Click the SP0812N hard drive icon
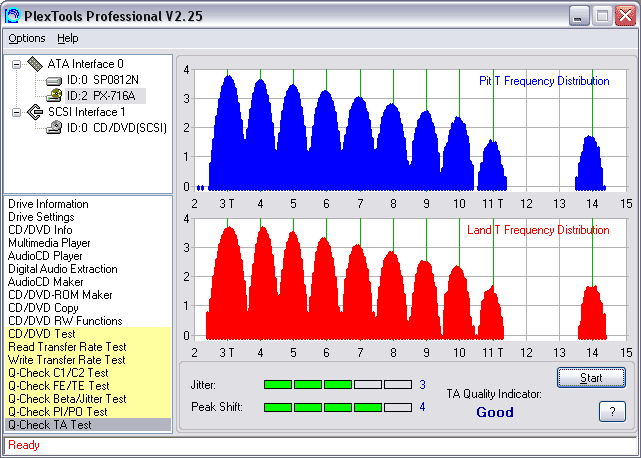This screenshot has width=641, height=458. point(54,80)
